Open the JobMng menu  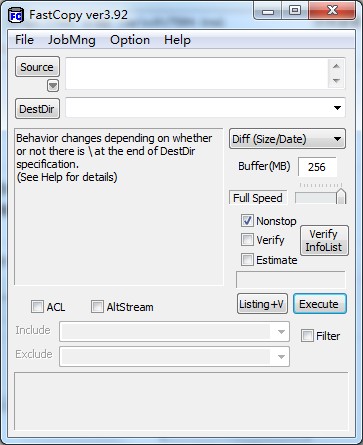click(x=72, y=40)
